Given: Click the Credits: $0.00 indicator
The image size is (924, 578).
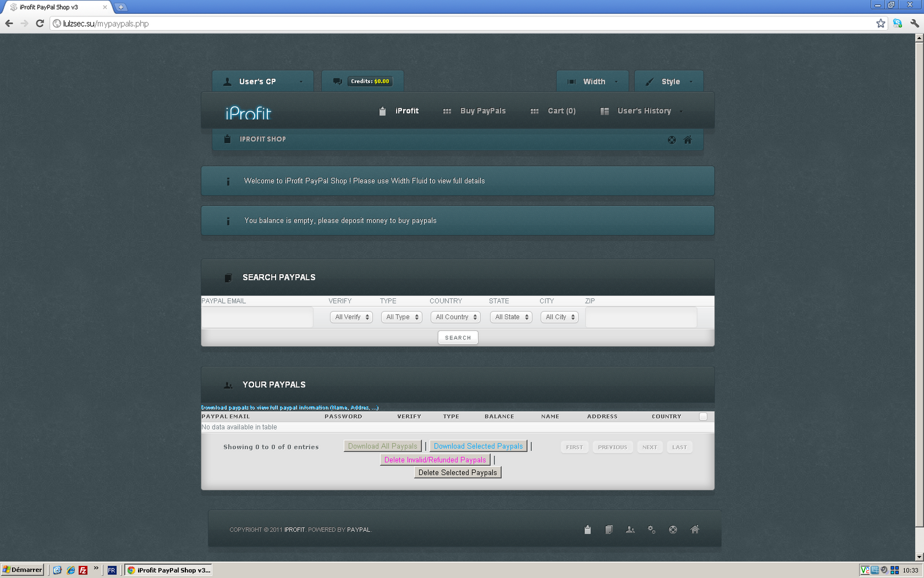Looking at the screenshot, I should tap(370, 81).
